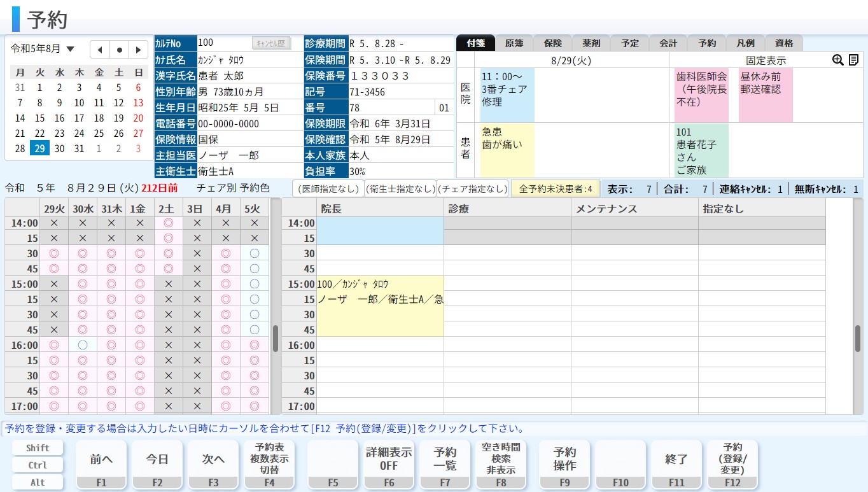Viewport: 868px width, 492px height.
Task: Open the 凡例 tab
Action: click(745, 43)
